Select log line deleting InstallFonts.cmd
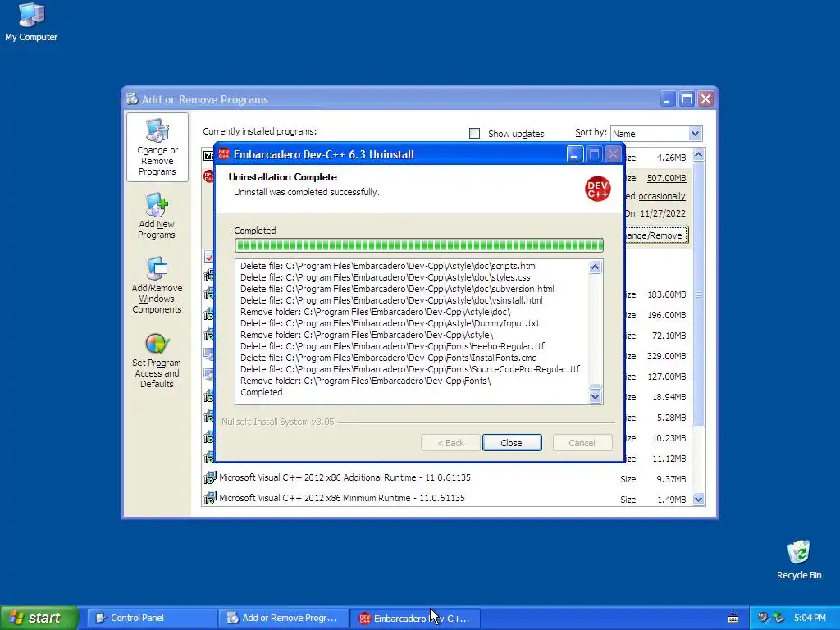Screen dimensions: 840x630 (x=388, y=358)
